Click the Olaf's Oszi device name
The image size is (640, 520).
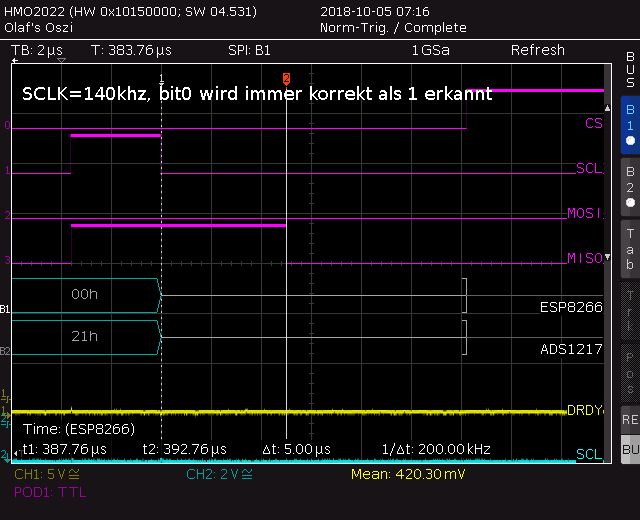tap(38, 28)
